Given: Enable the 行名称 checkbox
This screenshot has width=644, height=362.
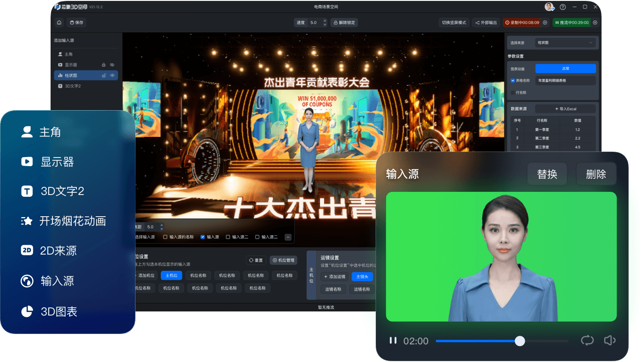Looking at the screenshot, I should 513,93.
